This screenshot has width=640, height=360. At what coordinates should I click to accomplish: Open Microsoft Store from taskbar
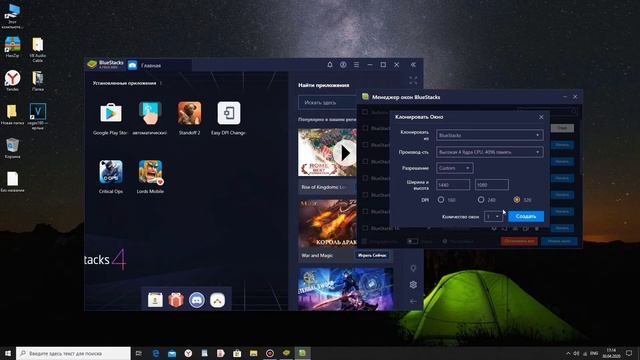point(237,353)
